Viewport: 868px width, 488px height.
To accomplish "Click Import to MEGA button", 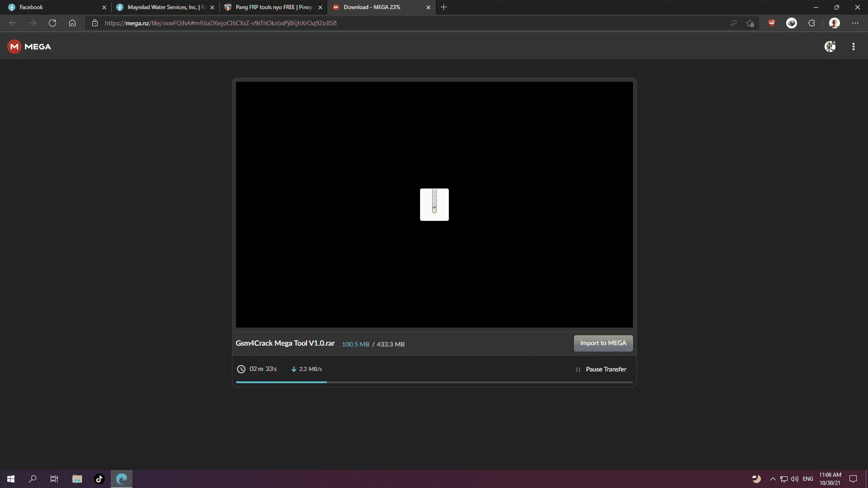I will [603, 343].
